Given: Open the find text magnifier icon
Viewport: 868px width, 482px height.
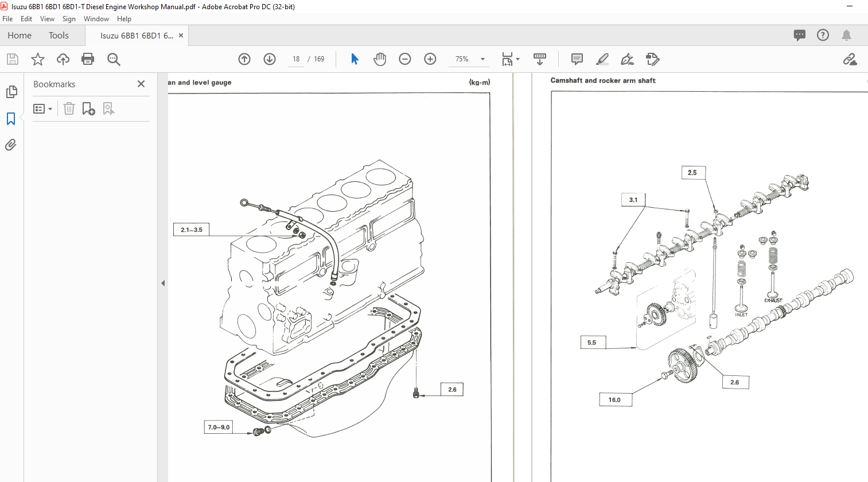Looking at the screenshot, I should 114,59.
